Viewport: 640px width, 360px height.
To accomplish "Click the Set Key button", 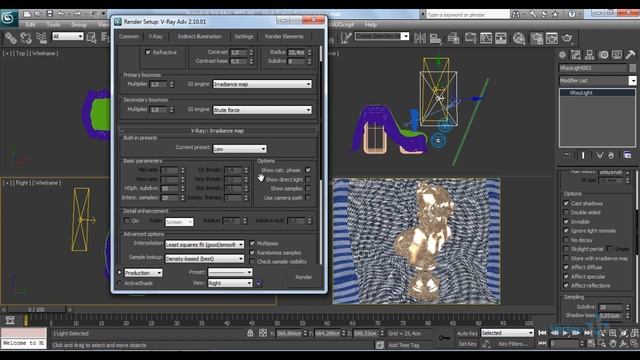I will pos(467,344).
